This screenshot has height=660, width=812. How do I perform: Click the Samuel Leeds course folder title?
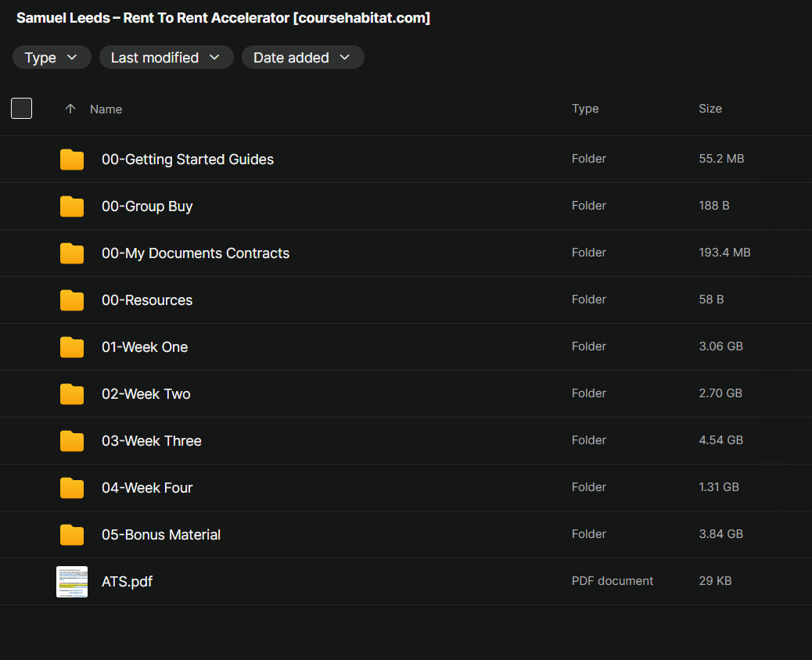pyautogui.click(x=223, y=18)
